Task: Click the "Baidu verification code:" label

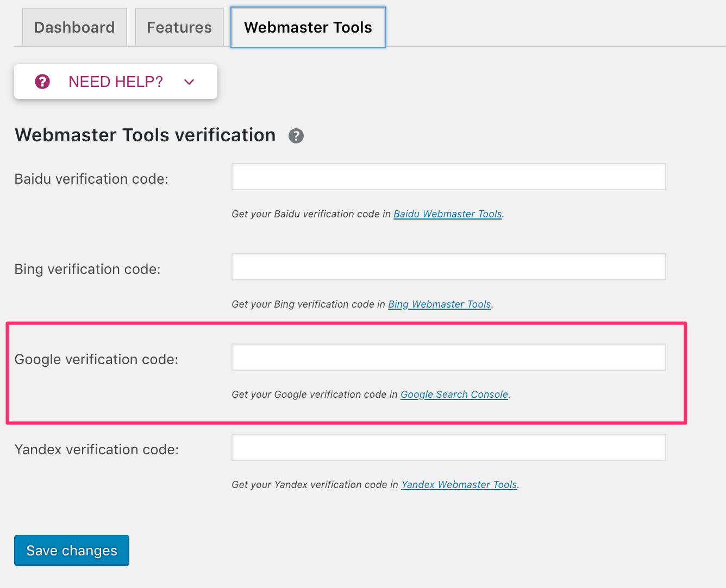Action: pos(91,179)
